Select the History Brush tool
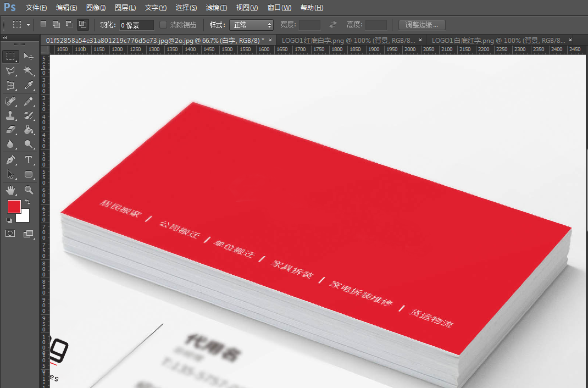The image size is (588, 388). tap(29, 115)
